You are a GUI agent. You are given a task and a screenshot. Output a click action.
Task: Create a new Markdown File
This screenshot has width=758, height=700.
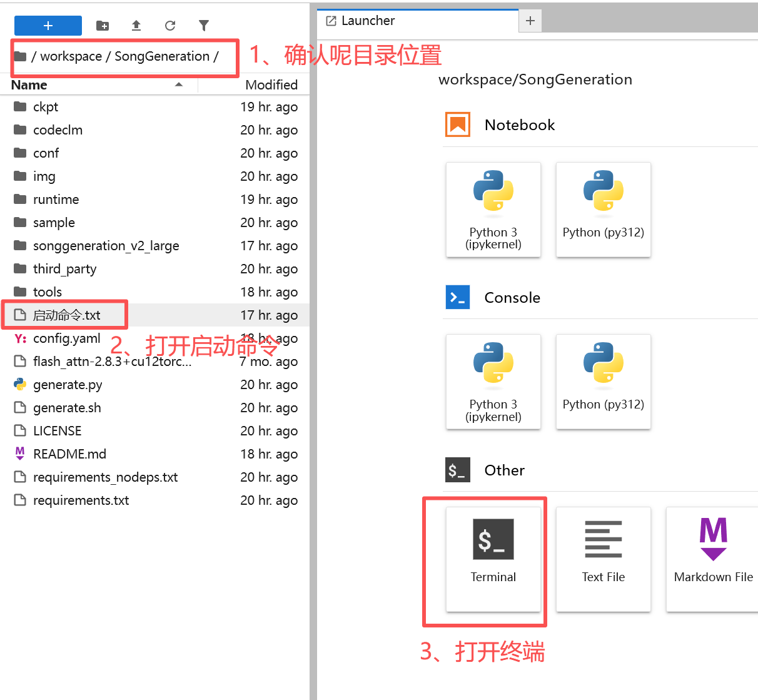point(713,559)
